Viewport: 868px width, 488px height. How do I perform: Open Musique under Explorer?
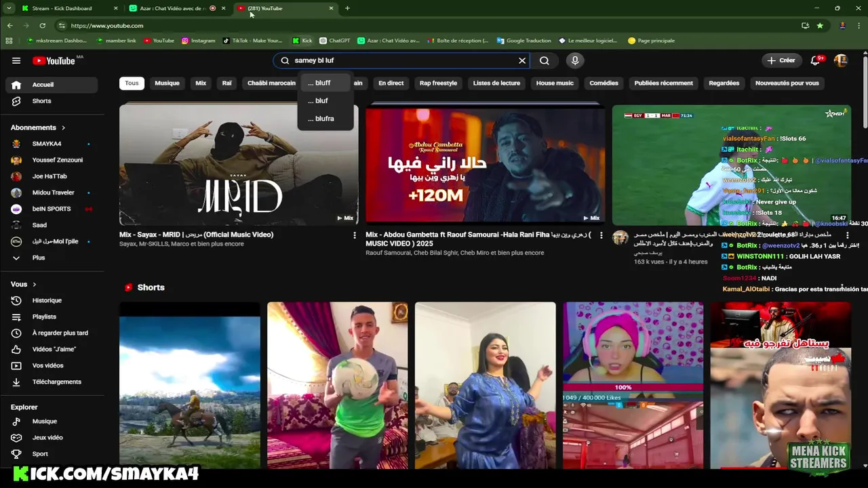[x=52, y=421]
